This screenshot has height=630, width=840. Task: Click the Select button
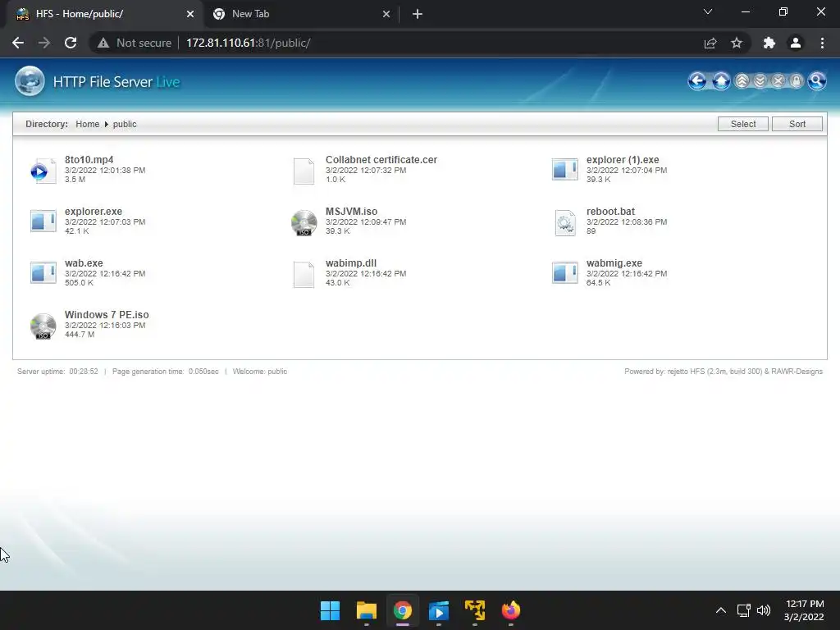pos(743,124)
